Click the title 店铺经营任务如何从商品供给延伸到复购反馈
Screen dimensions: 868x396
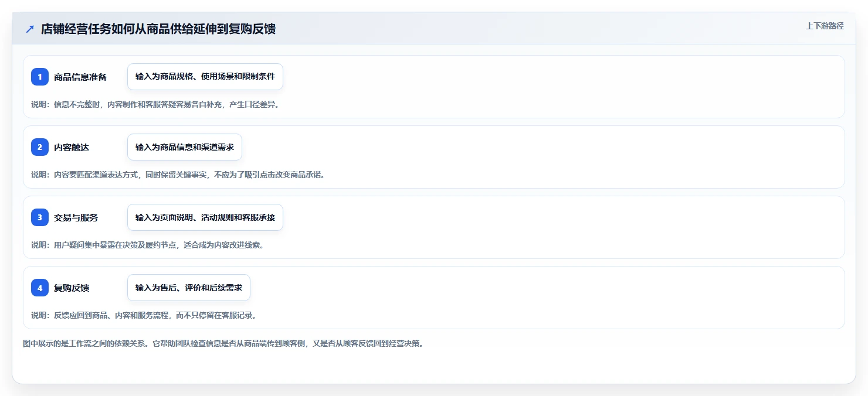tap(158, 29)
